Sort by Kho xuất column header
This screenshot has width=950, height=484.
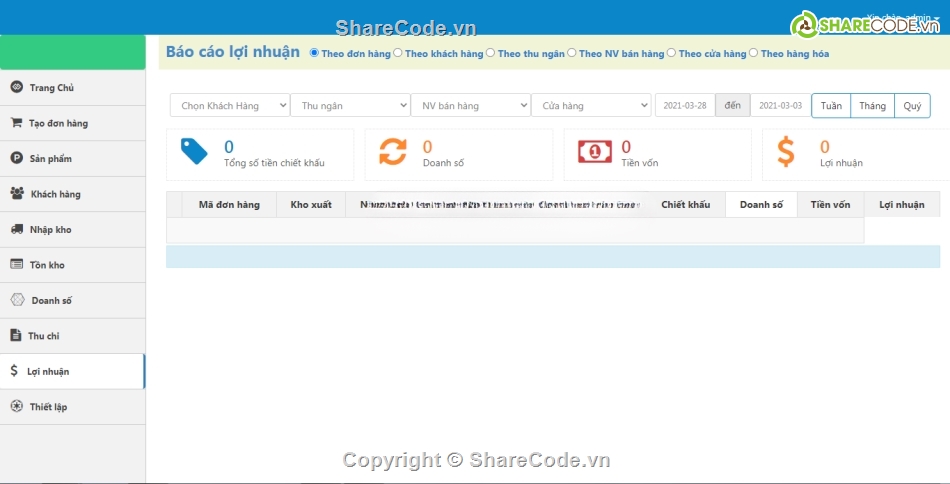coord(311,205)
